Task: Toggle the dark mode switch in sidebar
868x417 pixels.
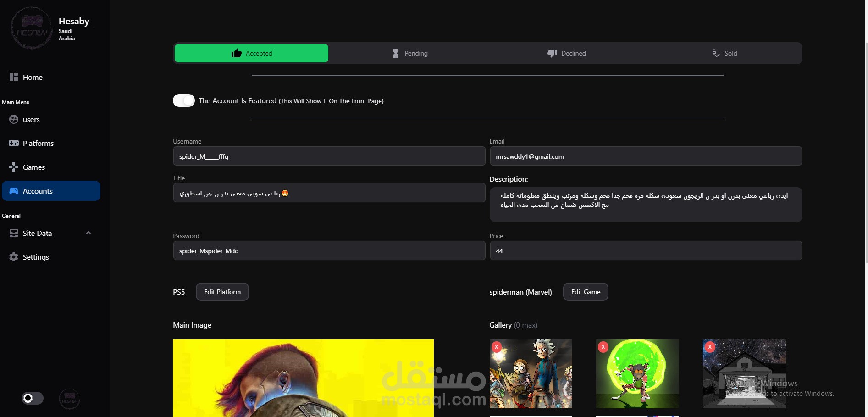Action: [33, 398]
